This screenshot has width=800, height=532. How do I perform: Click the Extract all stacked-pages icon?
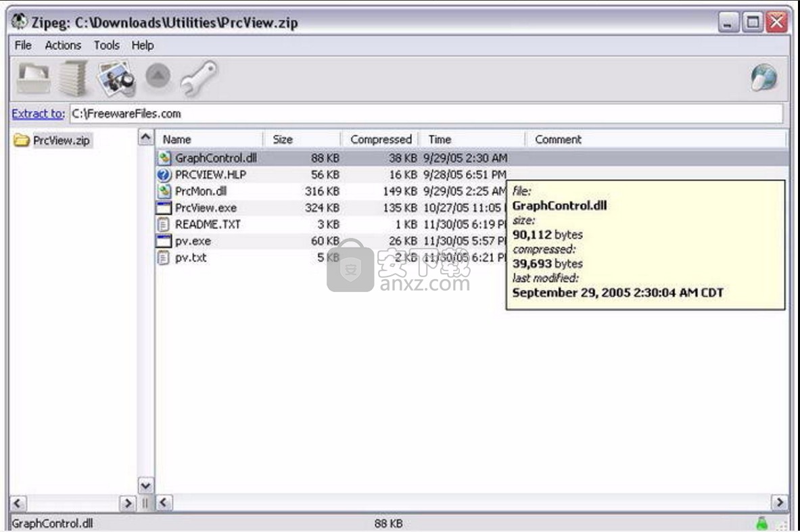(x=73, y=78)
